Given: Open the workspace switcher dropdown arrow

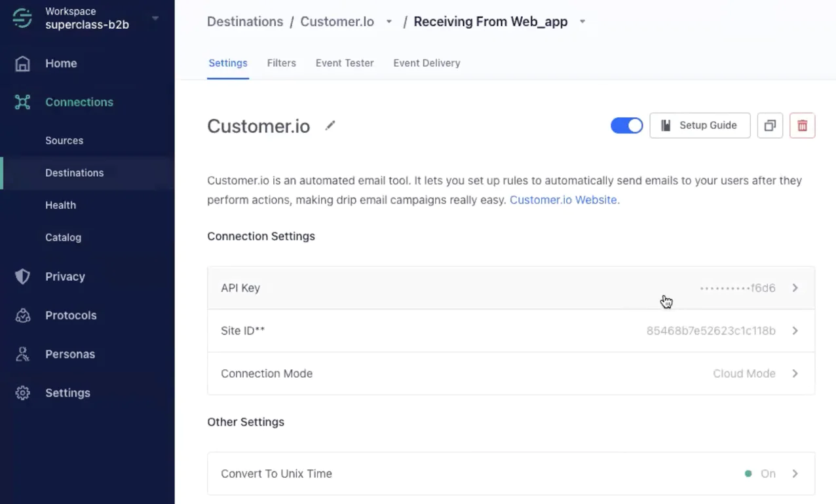Looking at the screenshot, I should point(155,18).
